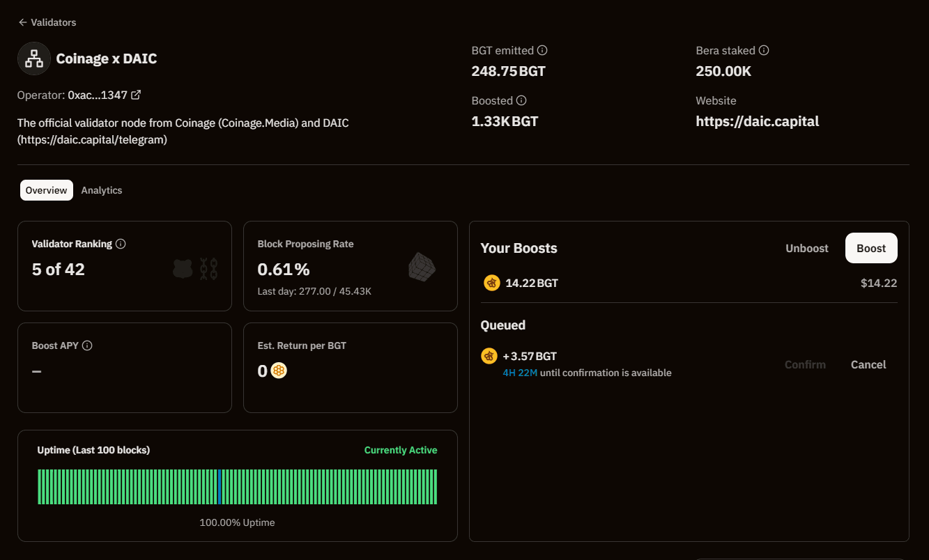The height and width of the screenshot is (560, 929).
Task: Open the daic.capital website link
Action: coord(757,121)
